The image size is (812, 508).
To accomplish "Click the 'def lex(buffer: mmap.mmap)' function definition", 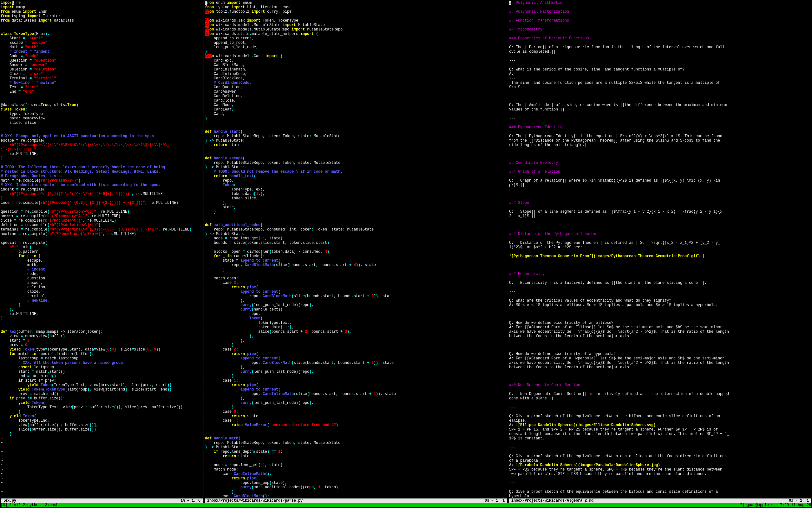I will coord(52,331).
